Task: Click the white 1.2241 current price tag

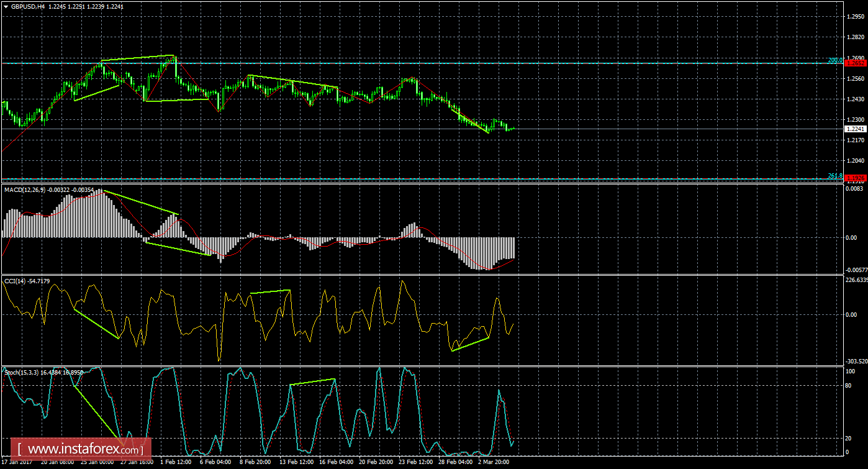Action: (x=856, y=129)
